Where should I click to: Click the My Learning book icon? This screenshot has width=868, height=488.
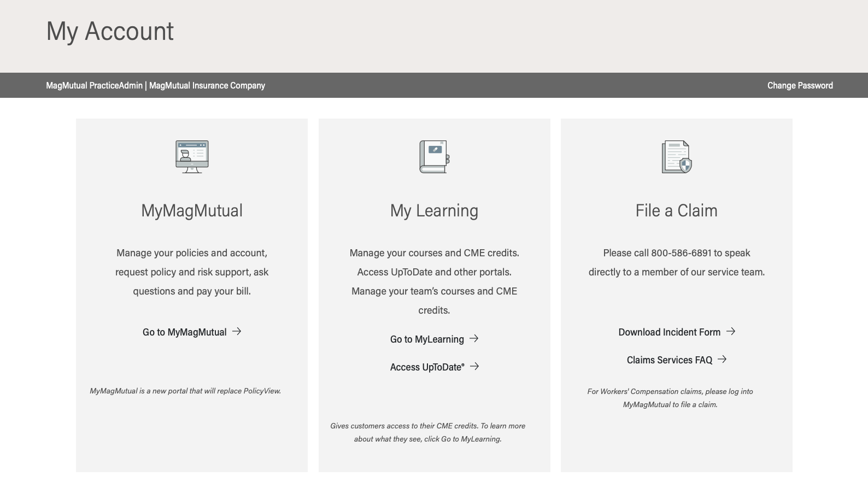click(435, 157)
